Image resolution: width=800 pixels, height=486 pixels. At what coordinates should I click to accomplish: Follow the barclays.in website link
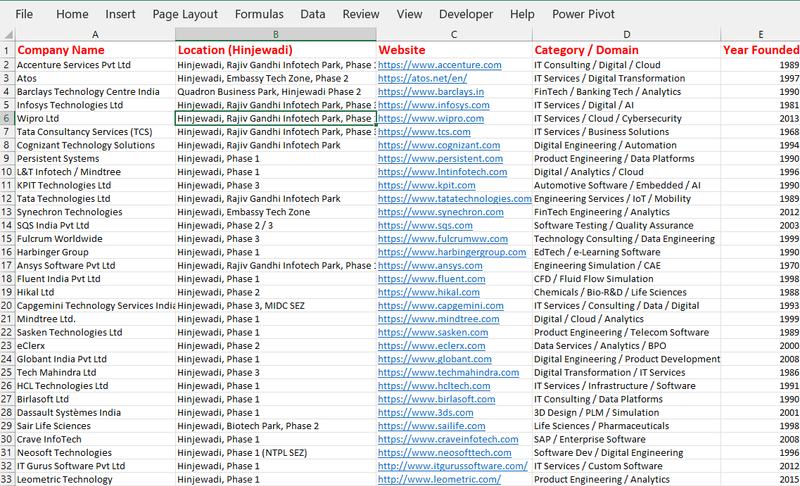431,92
